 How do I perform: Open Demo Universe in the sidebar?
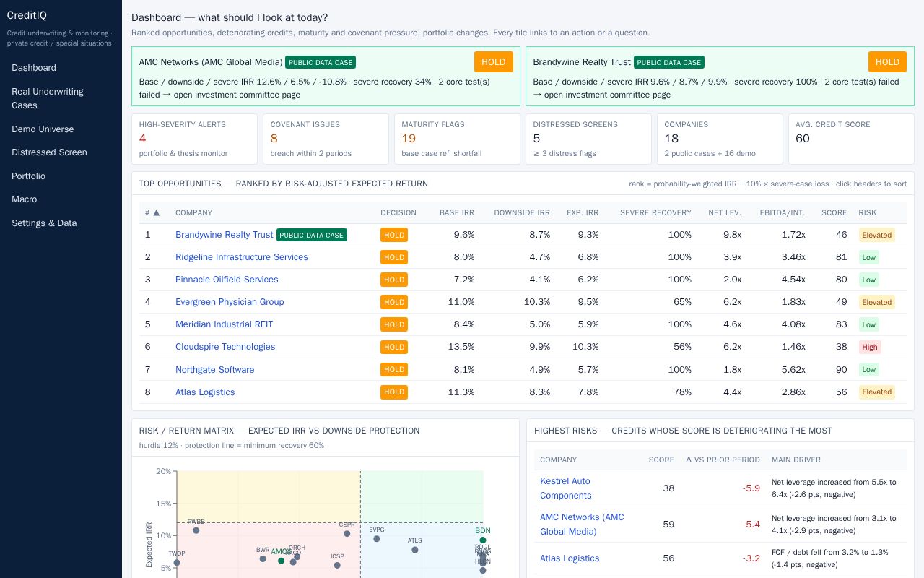61,129
